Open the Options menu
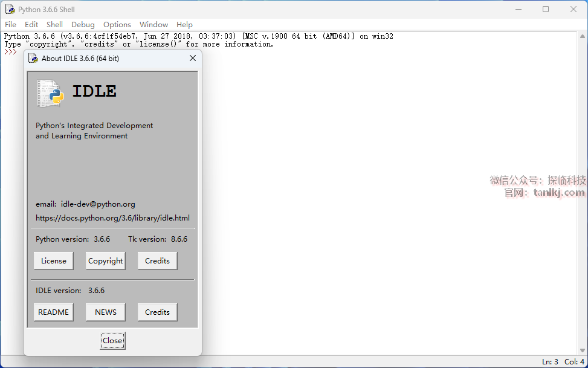 tap(117, 24)
